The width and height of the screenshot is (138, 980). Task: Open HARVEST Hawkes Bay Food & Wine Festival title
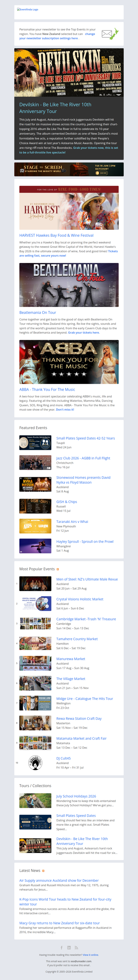coord(57,236)
